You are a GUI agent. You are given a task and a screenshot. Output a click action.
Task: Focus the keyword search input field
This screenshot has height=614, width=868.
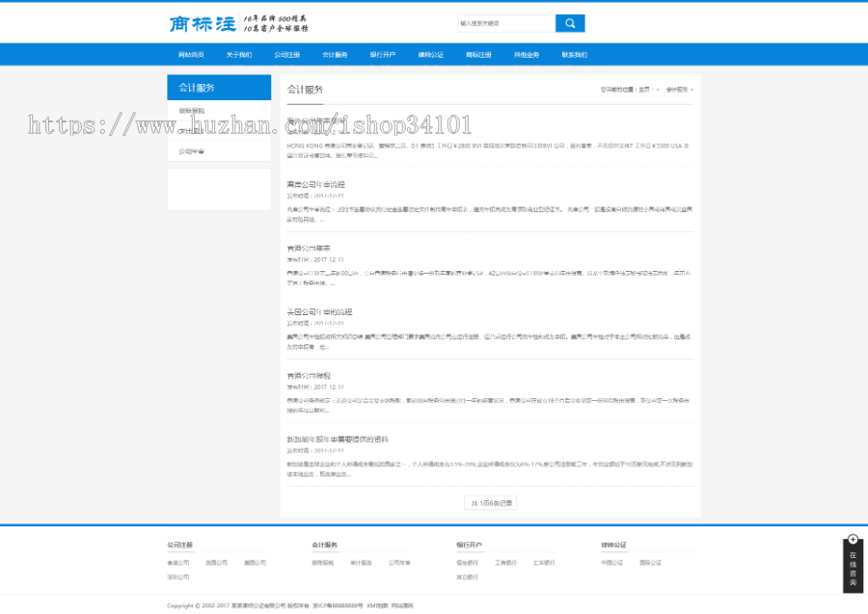click(506, 23)
